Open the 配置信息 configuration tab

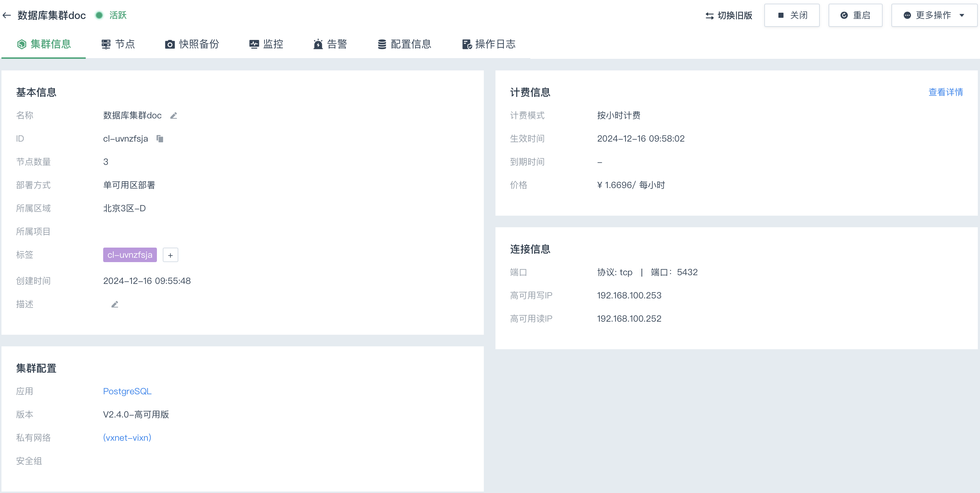pyautogui.click(x=404, y=44)
